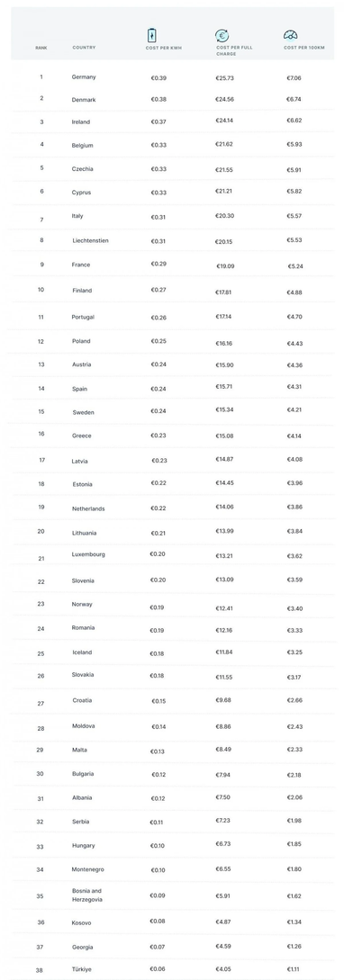Image resolution: width=344 pixels, height=980 pixels.
Task: Select the Germany row country name
Action: click(83, 76)
